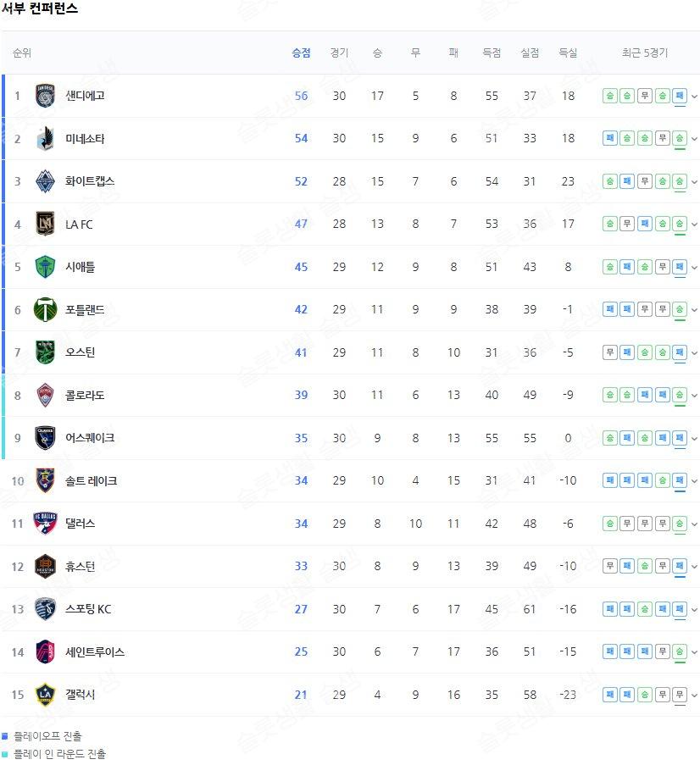Click Minnesota's most recent 승 result badge
Viewport: 700px width, 765px height.
pos(680,139)
